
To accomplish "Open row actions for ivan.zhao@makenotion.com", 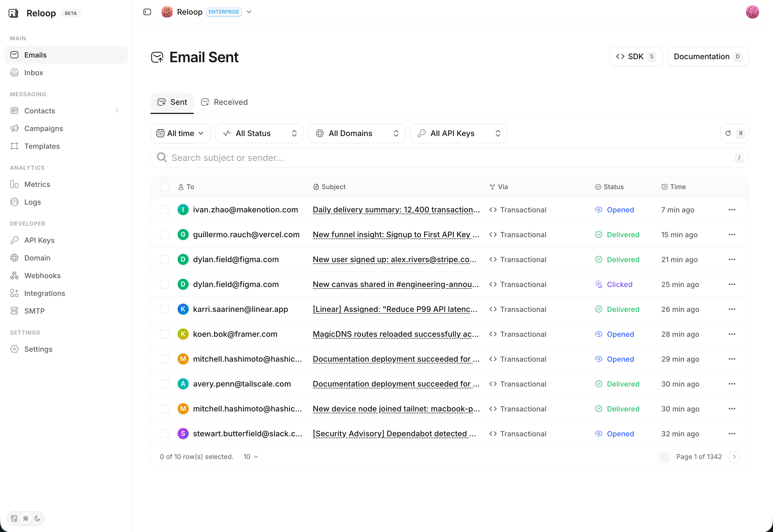I will pos(732,210).
